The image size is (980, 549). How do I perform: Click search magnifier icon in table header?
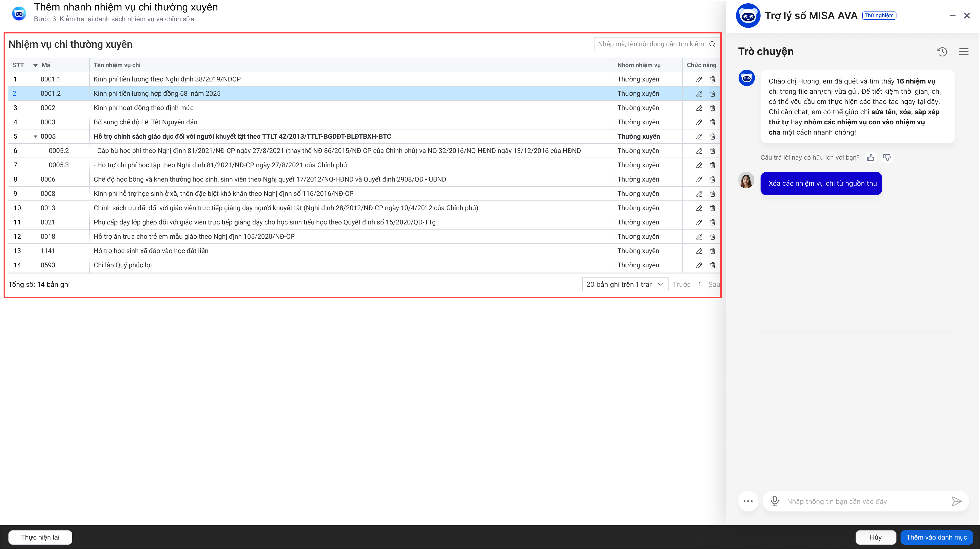point(713,44)
